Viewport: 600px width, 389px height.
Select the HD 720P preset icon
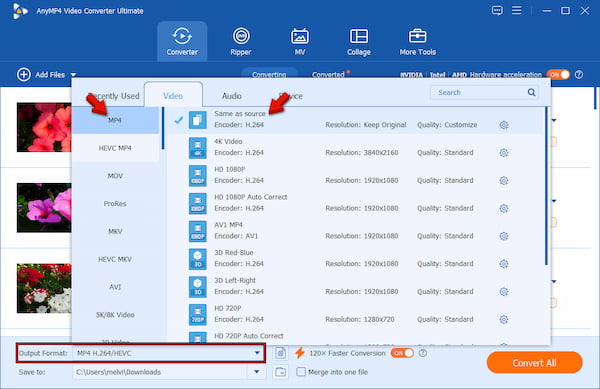coord(197,314)
